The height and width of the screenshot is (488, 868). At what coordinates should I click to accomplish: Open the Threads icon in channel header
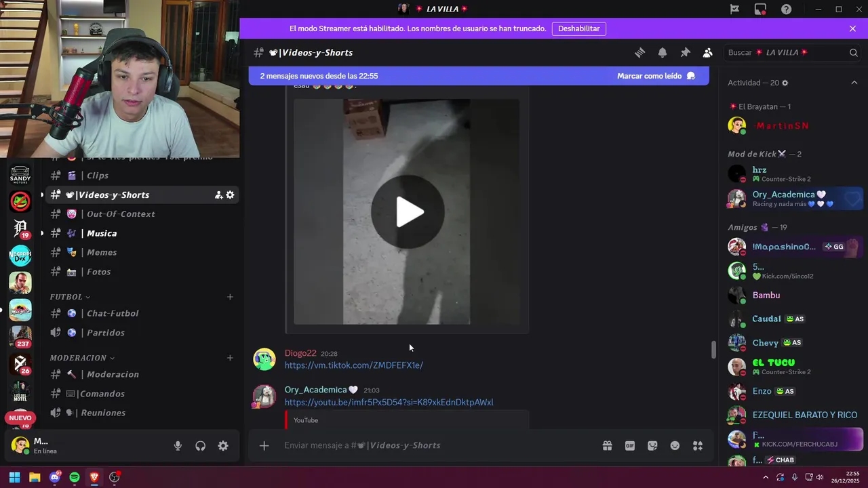click(639, 53)
